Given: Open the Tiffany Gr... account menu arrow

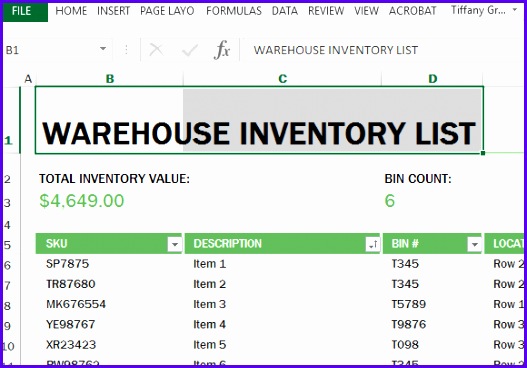Looking at the screenshot, I should 515,10.
